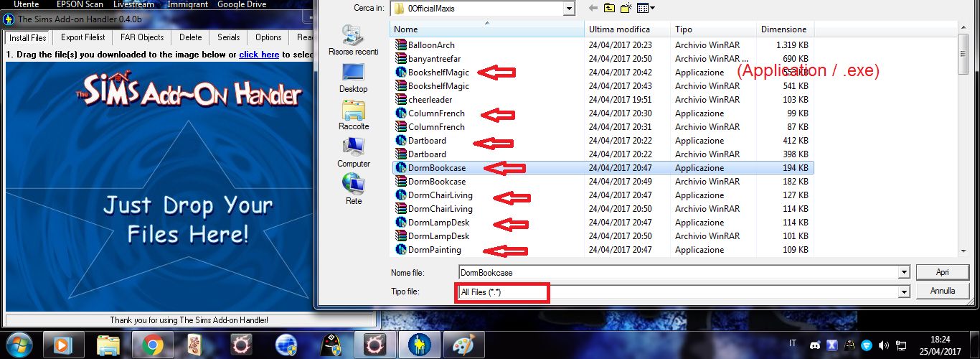Open the Delete tab

(x=191, y=37)
